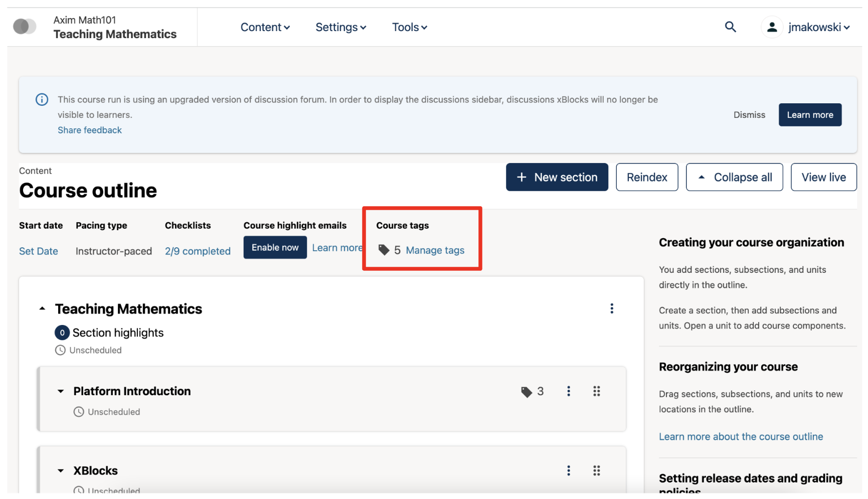Click the New section button

557,177
